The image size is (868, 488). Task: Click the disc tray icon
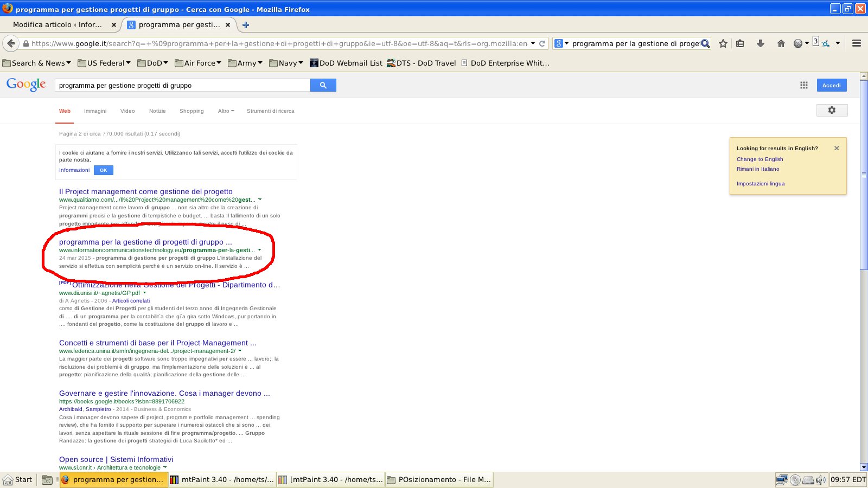795,480
